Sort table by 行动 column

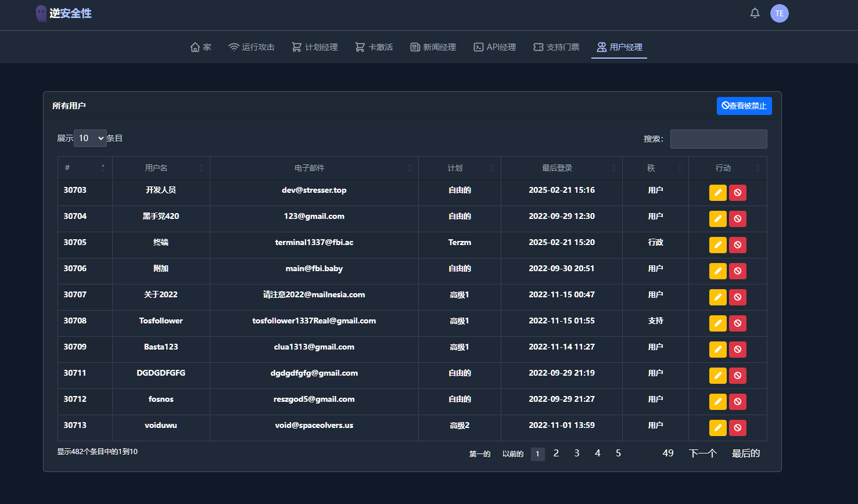pos(728,168)
